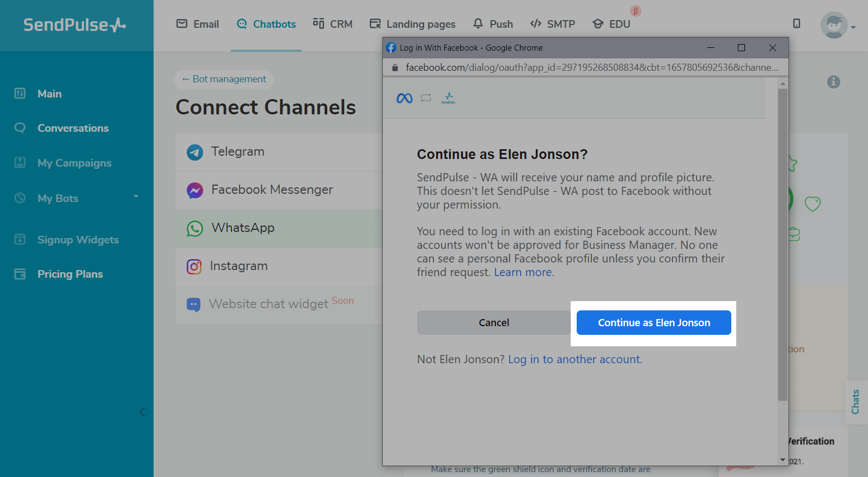Click the green heart icon
Image resolution: width=868 pixels, height=477 pixels.
[812, 204]
